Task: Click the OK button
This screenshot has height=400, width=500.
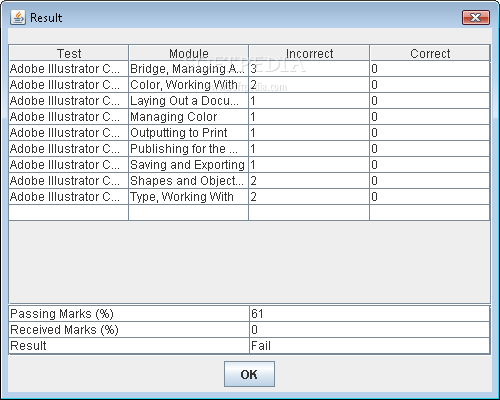Action: [249, 374]
